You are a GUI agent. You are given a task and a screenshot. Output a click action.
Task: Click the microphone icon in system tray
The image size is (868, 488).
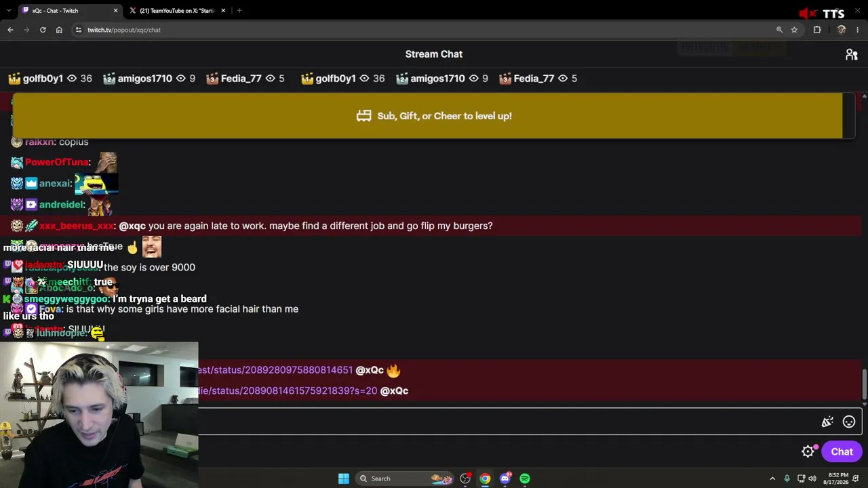point(787,479)
